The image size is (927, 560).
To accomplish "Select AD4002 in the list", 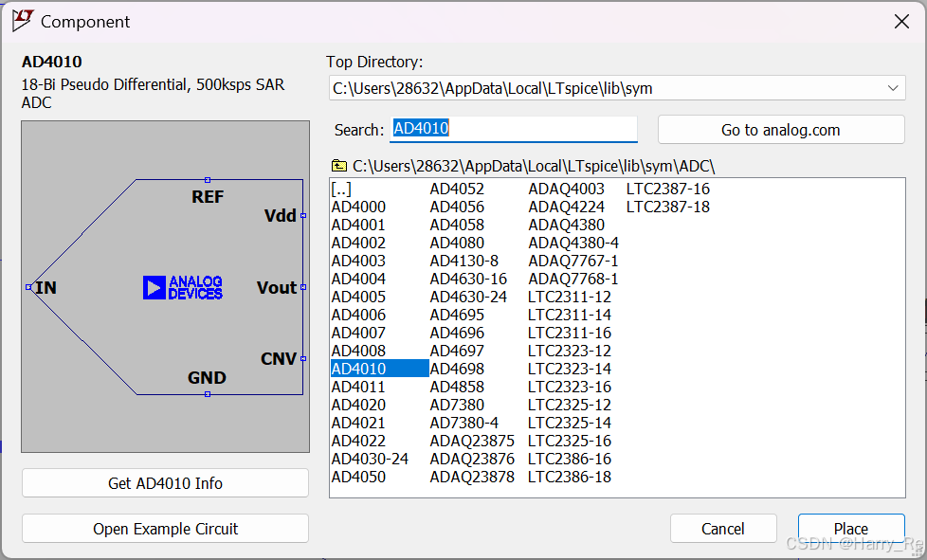I will coord(358,243).
